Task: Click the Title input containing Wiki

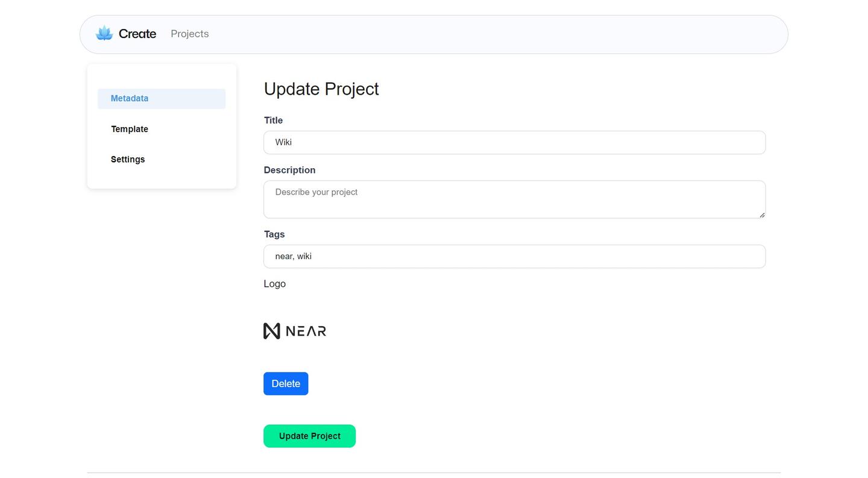Action: pyautogui.click(x=515, y=142)
